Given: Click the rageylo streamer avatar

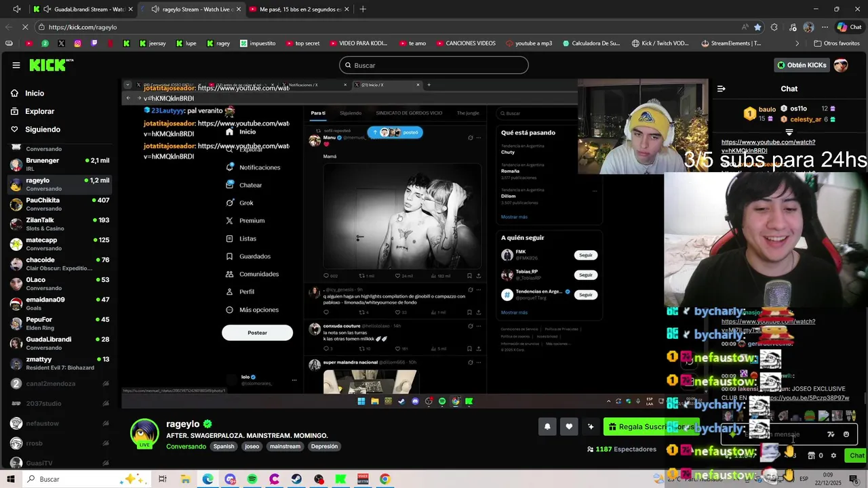Looking at the screenshot, I should point(144,434).
